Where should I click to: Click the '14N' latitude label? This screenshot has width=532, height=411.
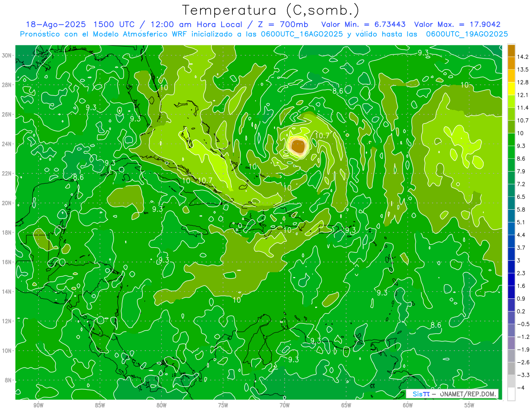pos(7,291)
